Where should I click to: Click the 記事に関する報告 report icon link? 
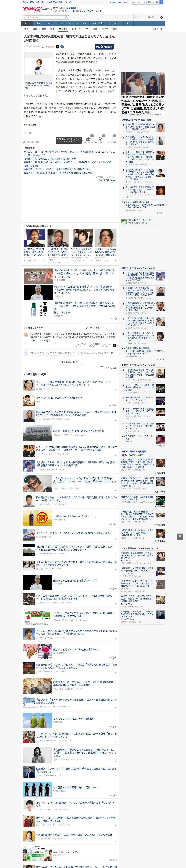[x=32, y=142]
